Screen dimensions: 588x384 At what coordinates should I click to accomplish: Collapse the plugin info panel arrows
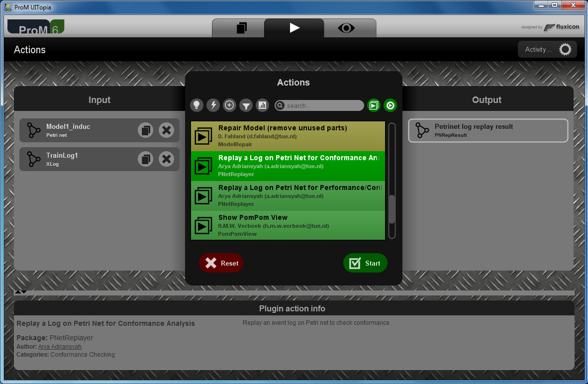tap(20, 292)
